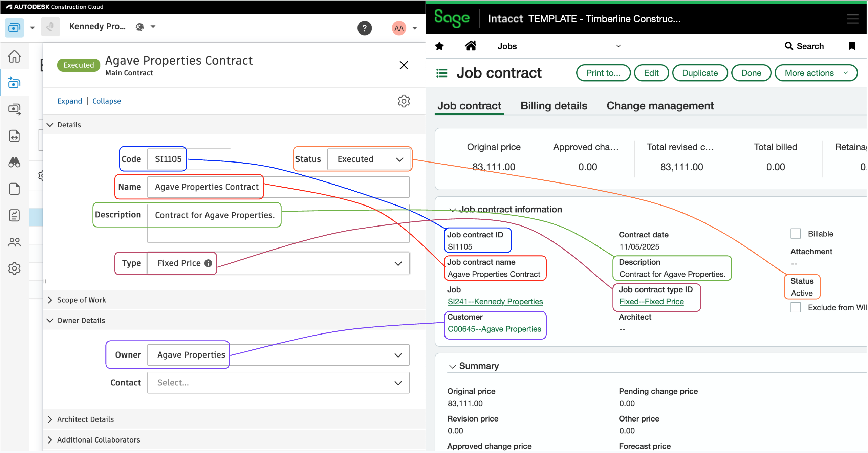Viewport: 868px width, 453px height.
Task: Switch to the Billing details tab
Action: (553, 106)
